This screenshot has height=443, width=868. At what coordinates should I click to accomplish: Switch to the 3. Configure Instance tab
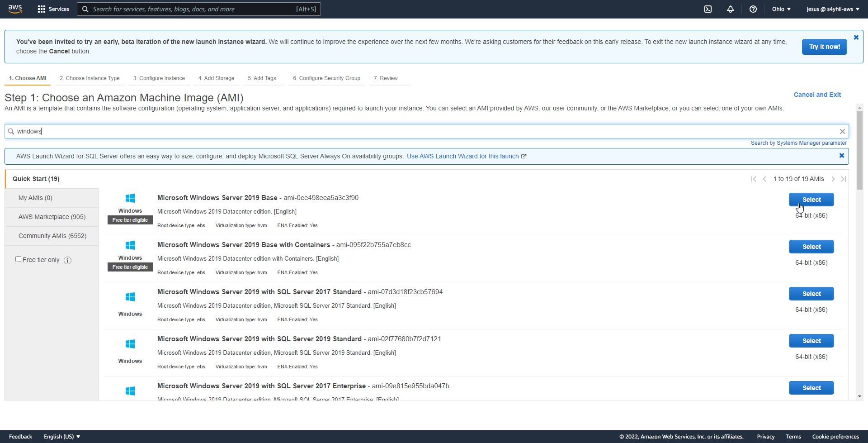coord(159,78)
